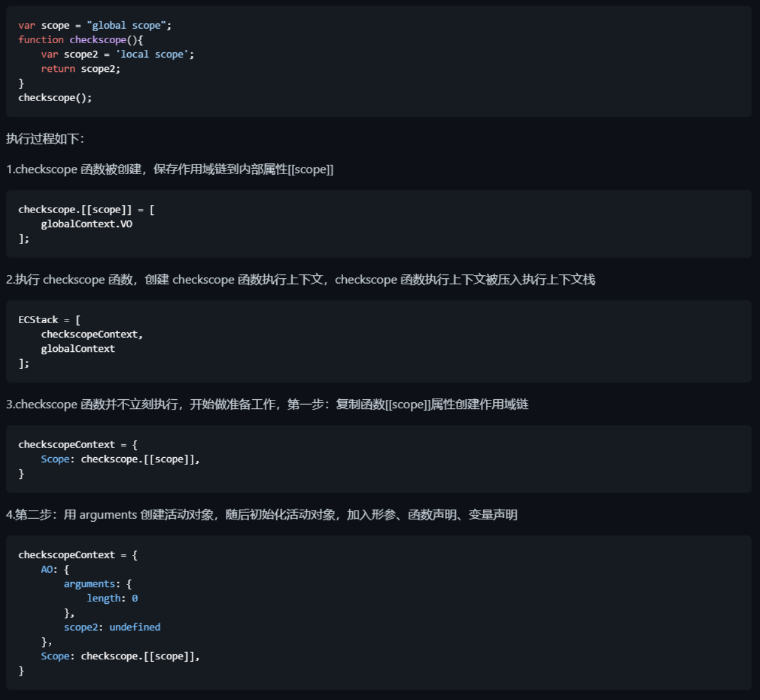760x700 pixels.
Task: Click 'Scope: checkscope.[[scope]],' in fourth block
Action: tap(120, 459)
